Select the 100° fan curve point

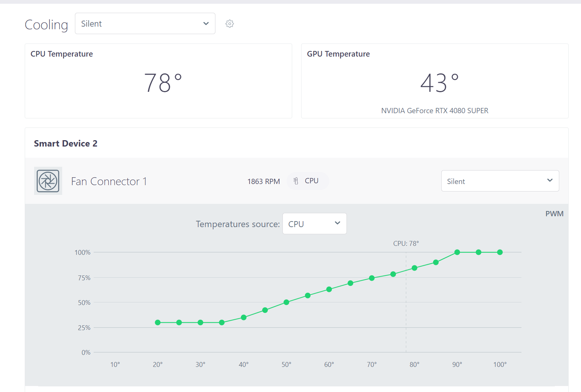click(x=500, y=252)
